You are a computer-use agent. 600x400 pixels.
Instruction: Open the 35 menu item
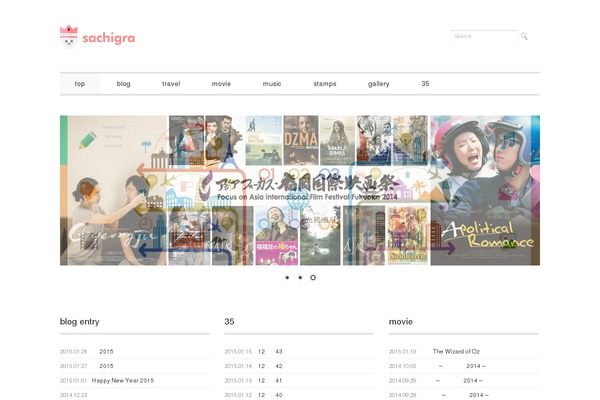coord(425,84)
